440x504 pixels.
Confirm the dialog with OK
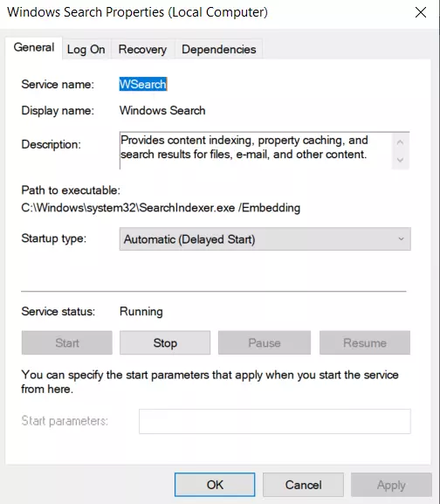point(215,485)
